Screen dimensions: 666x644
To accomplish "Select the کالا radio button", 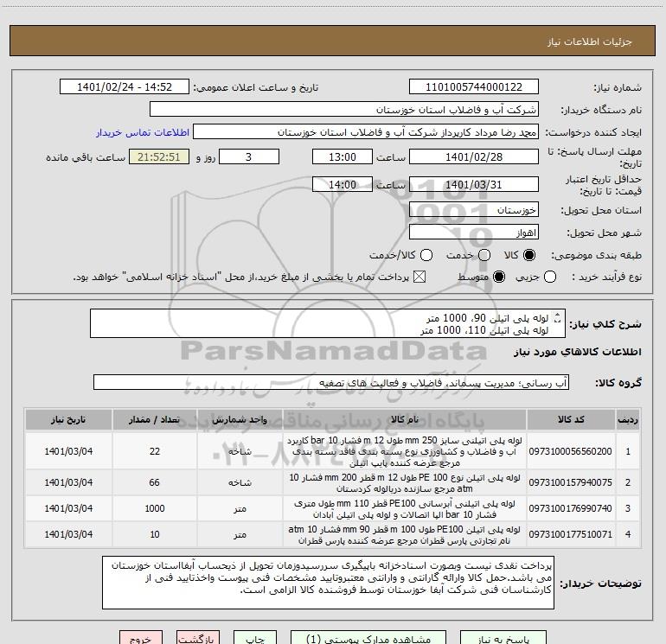I will (x=529, y=255).
